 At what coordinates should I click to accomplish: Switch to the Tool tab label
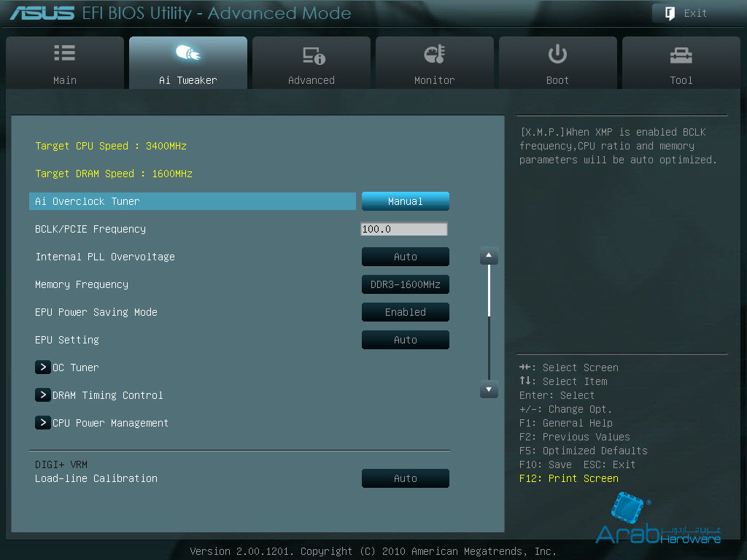click(681, 80)
